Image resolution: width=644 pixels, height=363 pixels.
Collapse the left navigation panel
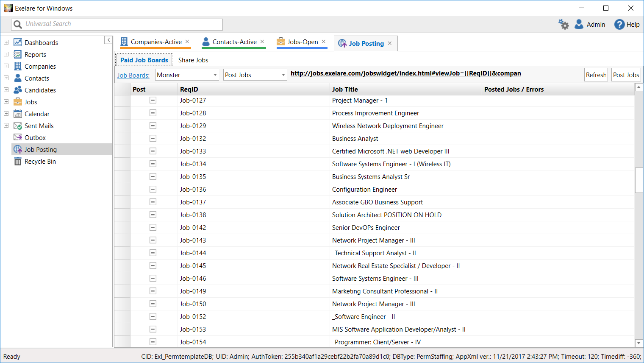point(108,40)
